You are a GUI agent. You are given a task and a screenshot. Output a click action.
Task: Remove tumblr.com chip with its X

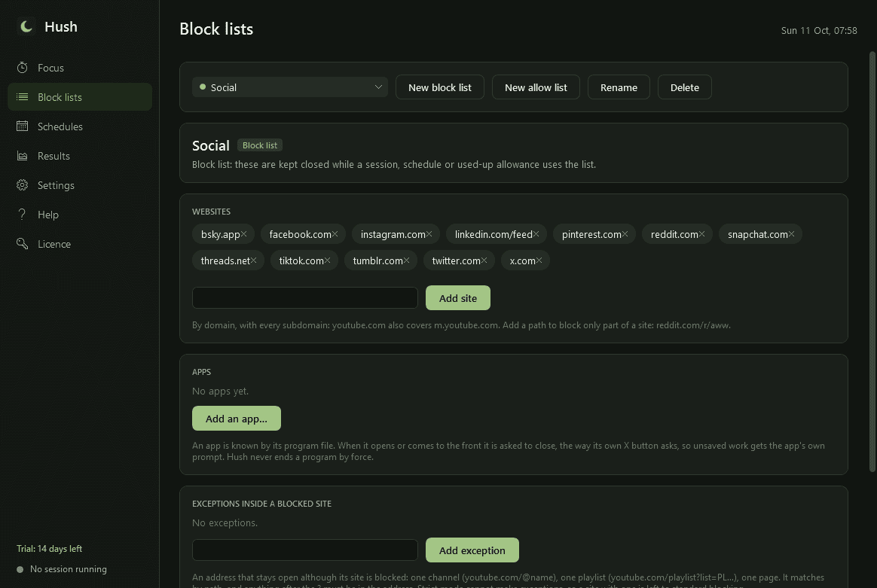tap(407, 260)
